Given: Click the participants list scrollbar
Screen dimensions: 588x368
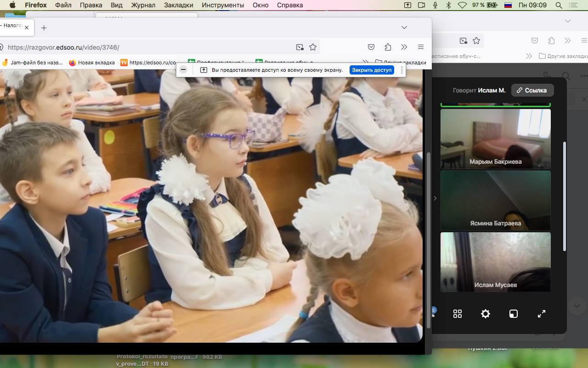Looking at the screenshot, I should tap(565, 195).
